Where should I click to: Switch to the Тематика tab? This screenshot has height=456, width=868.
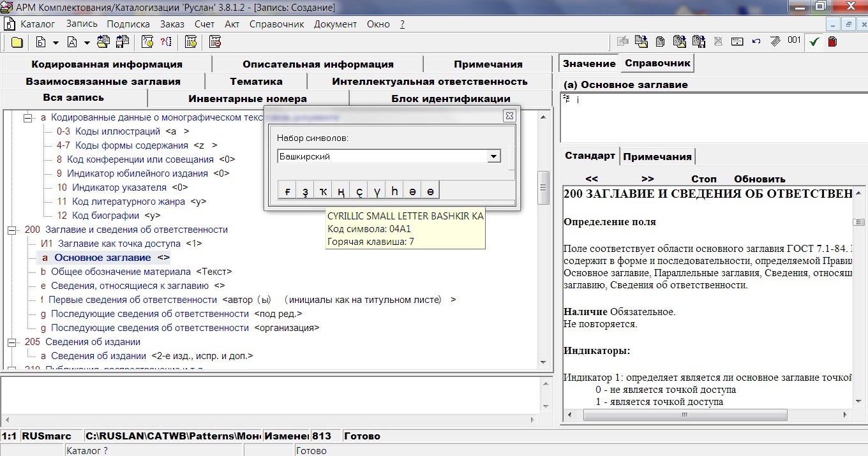(256, 82)
